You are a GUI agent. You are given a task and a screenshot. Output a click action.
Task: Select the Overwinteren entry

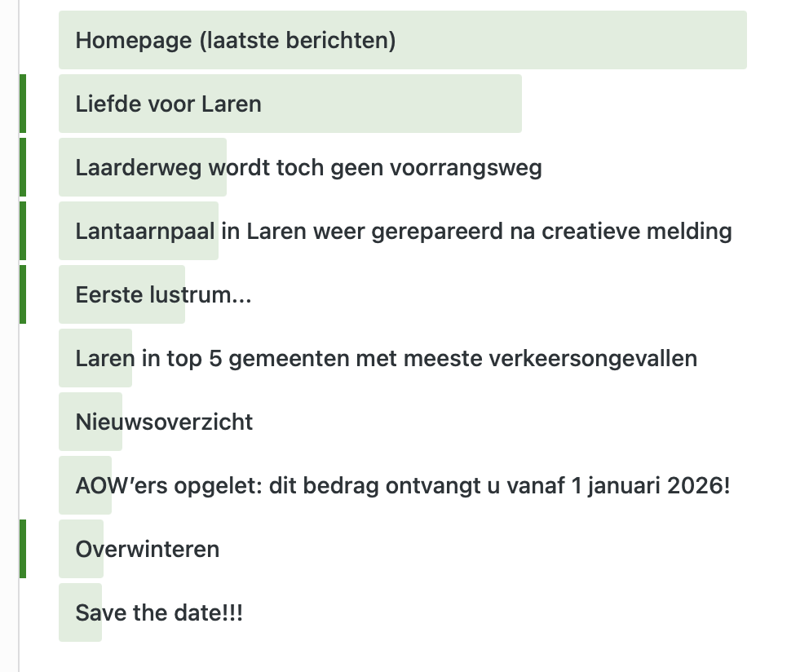click(x=147, y=549)
